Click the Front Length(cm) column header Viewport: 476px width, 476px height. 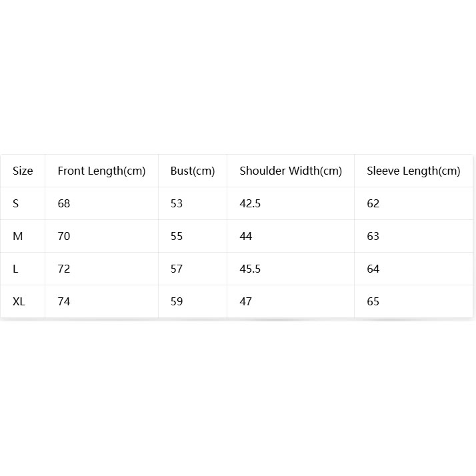pyautogui.click(x=101, y=171)
